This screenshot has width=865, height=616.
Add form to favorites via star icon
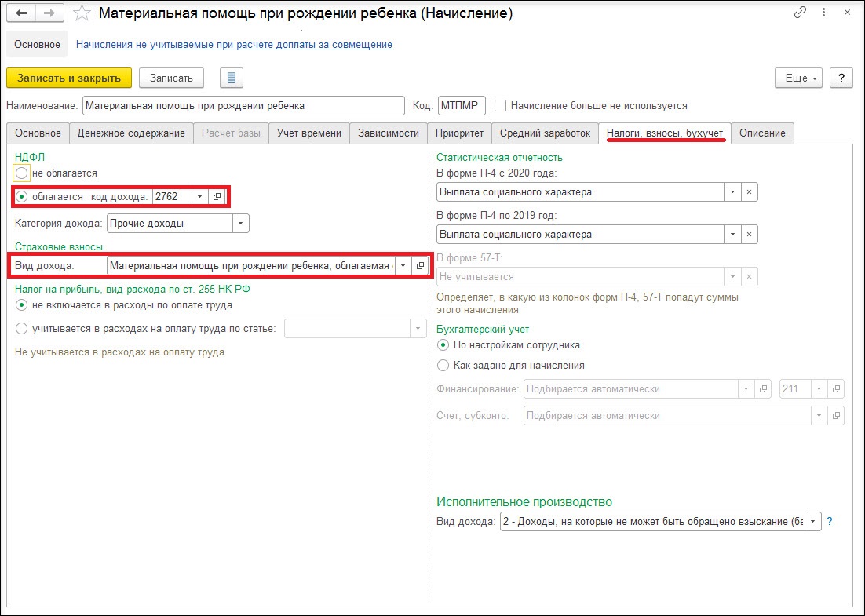click(x=82, y=13)
